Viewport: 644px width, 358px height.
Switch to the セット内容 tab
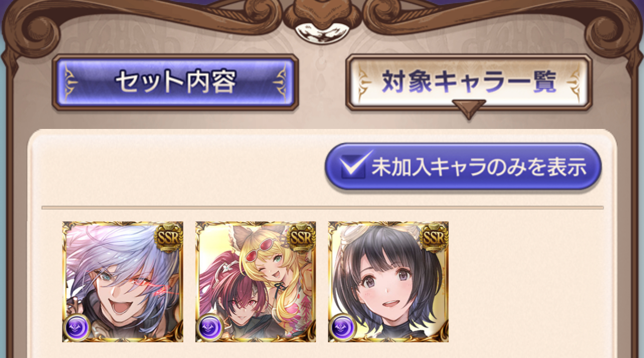click(x=175, y=82)
